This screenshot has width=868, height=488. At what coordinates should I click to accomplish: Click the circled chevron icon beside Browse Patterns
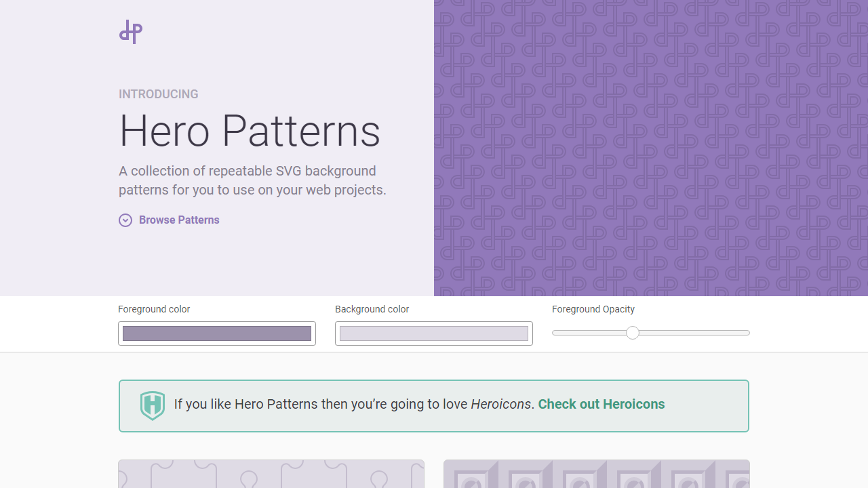(x=125, y=220)
